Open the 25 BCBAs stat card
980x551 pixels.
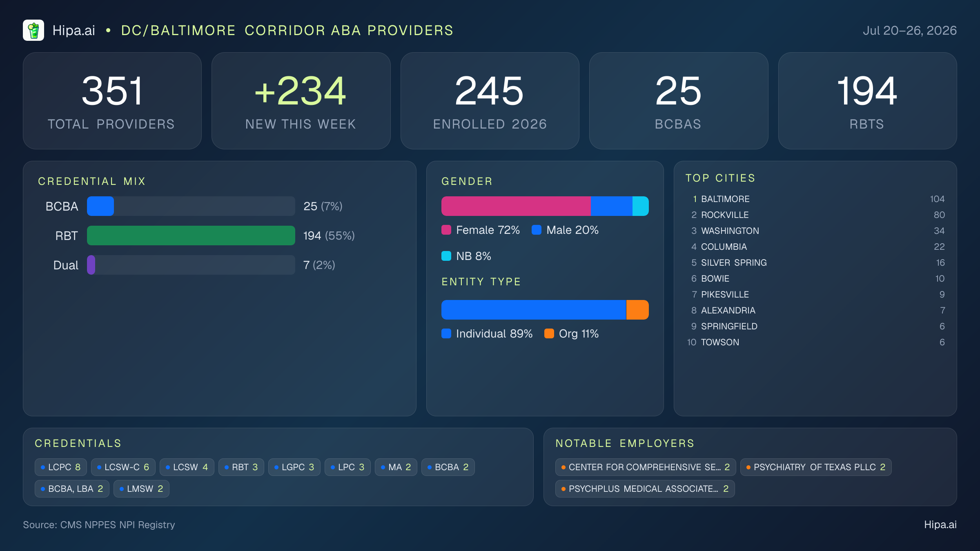pos(679,101)
